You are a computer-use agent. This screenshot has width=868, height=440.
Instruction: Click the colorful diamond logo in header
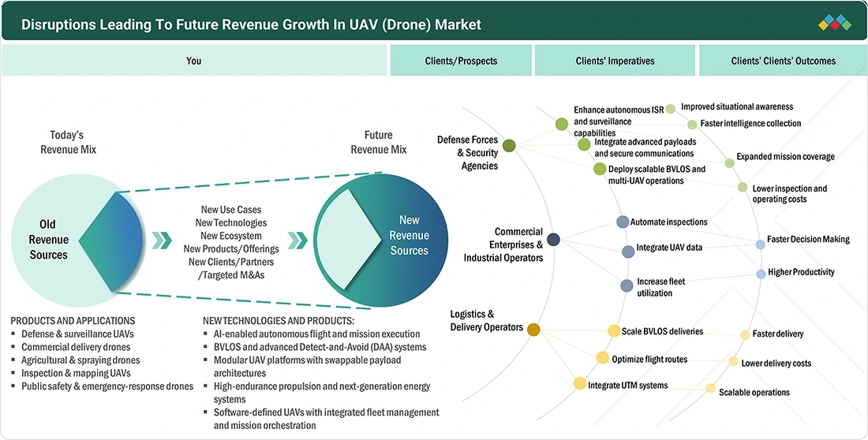(835, 23)
